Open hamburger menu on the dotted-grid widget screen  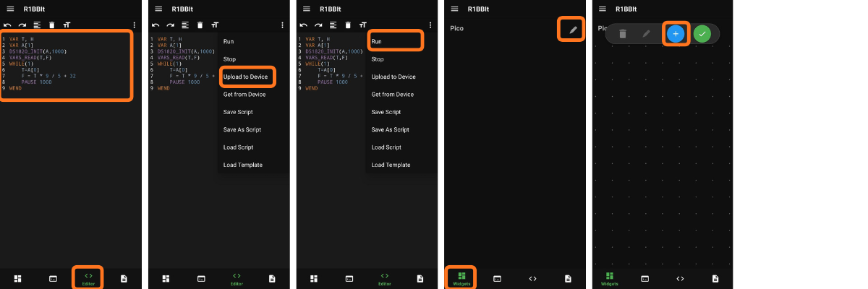point(602,9)
